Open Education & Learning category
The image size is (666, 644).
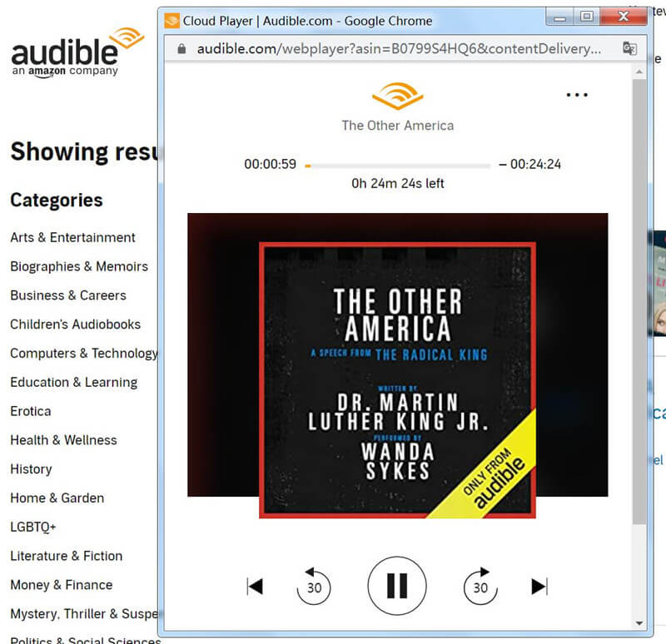click(x=74, y=382)
